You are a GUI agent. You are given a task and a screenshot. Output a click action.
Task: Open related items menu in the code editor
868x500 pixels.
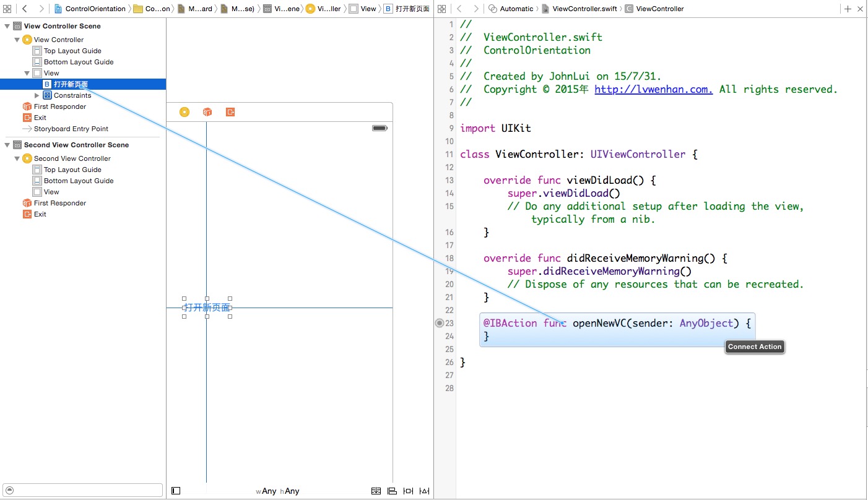point(442,9)
